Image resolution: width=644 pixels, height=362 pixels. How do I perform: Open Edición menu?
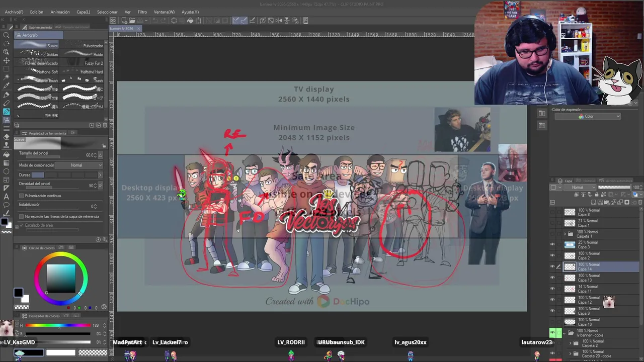37,12
